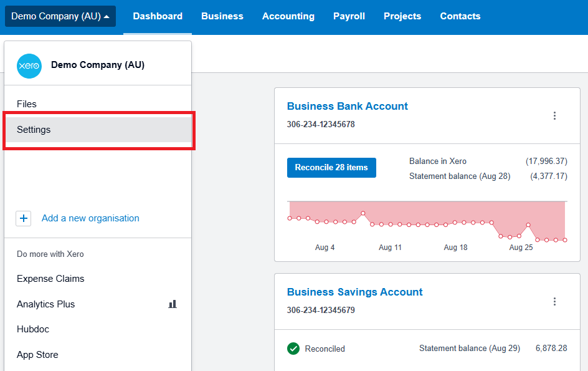Click the Statement balance (Aug 29) label

click(470, 349)
